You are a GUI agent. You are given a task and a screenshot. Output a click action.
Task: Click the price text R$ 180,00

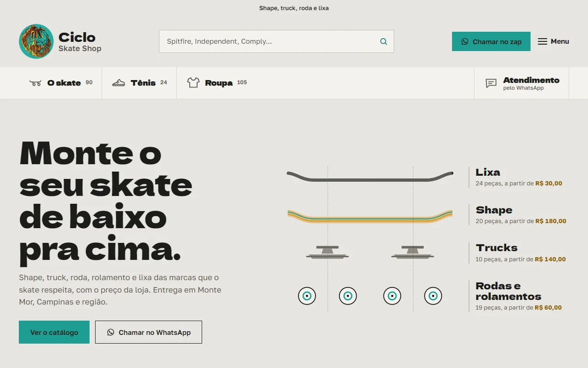[551, 221]
